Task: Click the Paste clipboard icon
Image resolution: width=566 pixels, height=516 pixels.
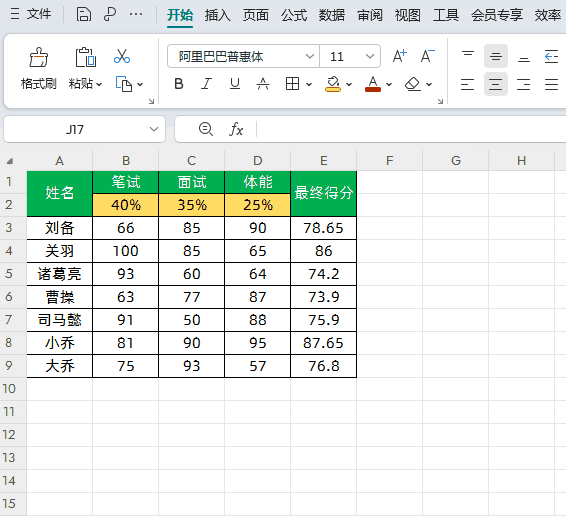Action: (x=86, y=57)
